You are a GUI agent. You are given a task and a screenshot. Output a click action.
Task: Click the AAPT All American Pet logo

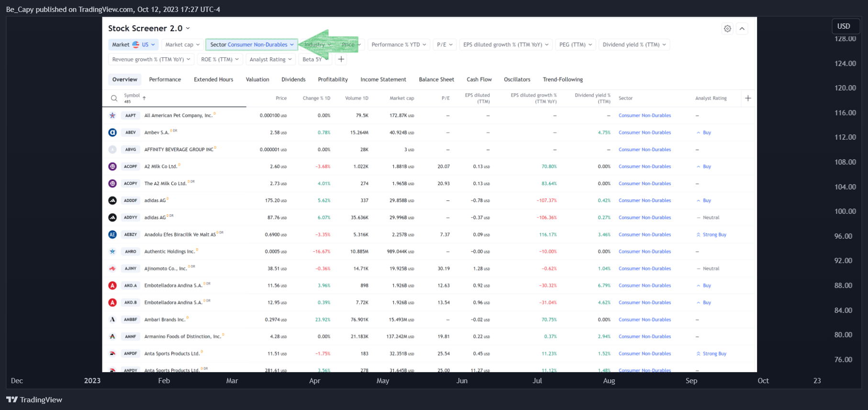pyautogui.click(x=112, y=115)
